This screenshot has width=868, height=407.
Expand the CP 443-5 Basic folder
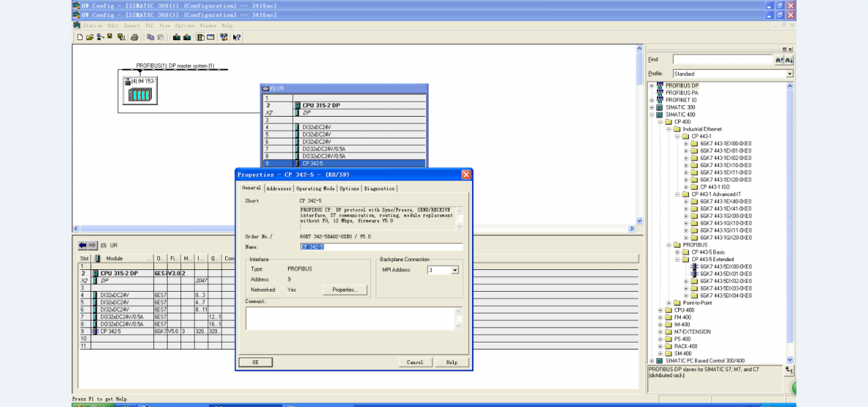677,252
